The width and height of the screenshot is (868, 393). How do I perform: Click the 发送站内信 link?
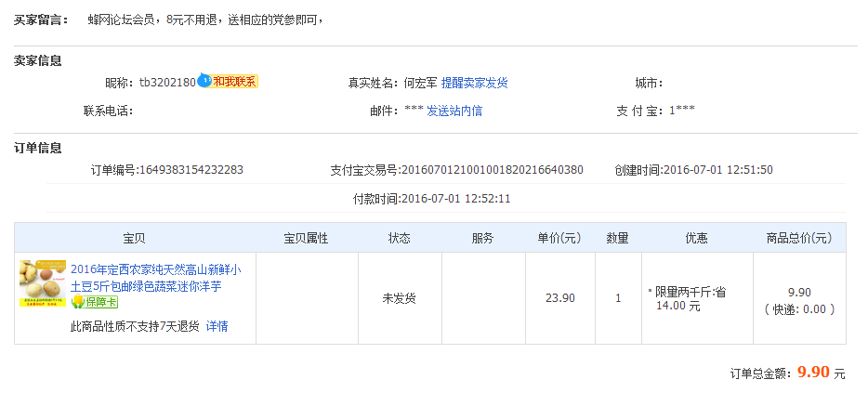454,111
